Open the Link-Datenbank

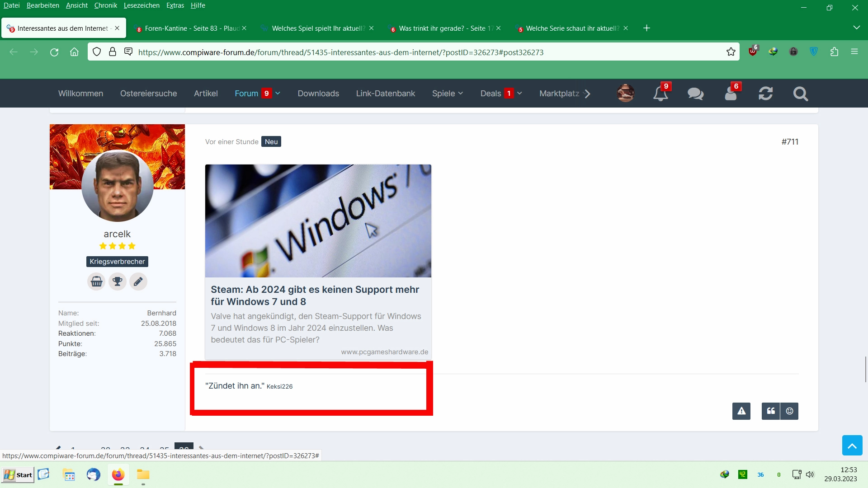click(385, 94)
